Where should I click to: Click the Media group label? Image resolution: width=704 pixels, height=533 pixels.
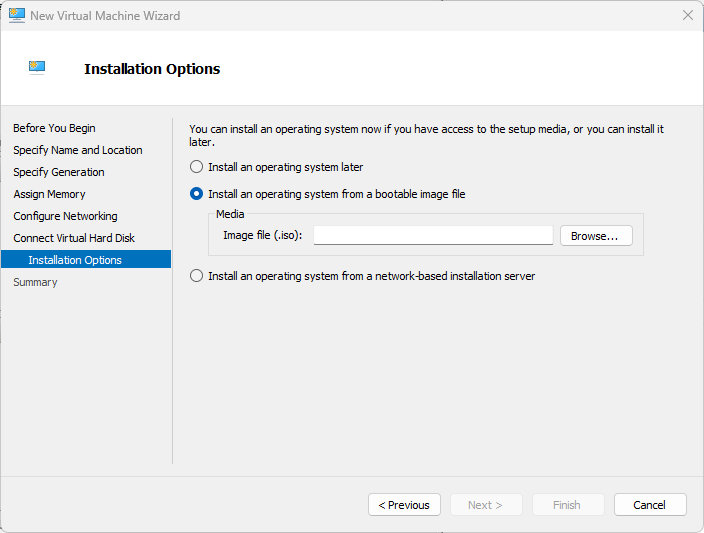coord(230,214)
